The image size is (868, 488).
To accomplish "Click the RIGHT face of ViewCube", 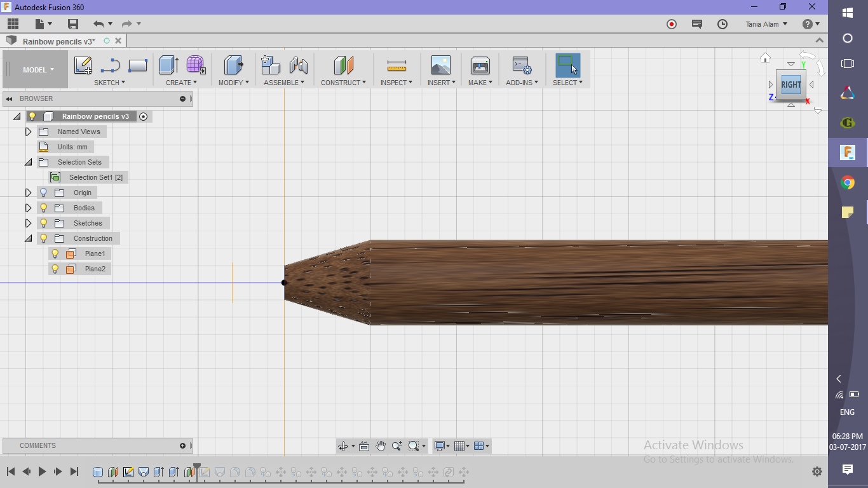I will [x=791, y=85].
